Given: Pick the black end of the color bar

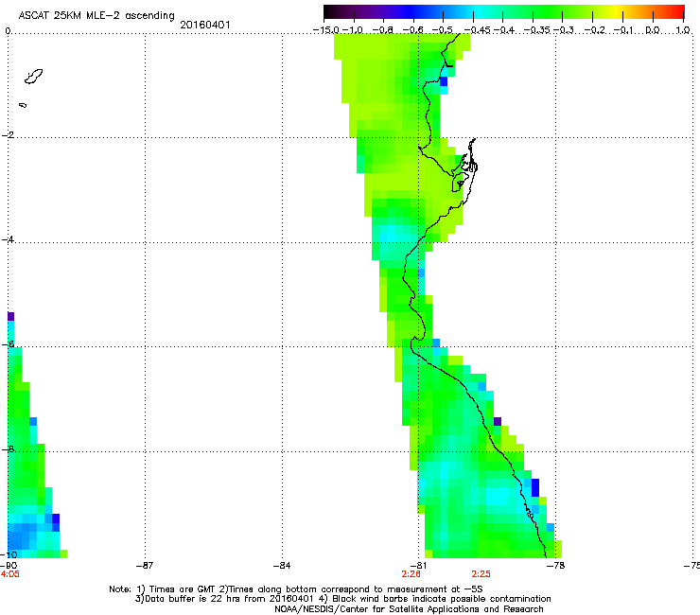Looking at the screenshot, I should pos(328,12).
